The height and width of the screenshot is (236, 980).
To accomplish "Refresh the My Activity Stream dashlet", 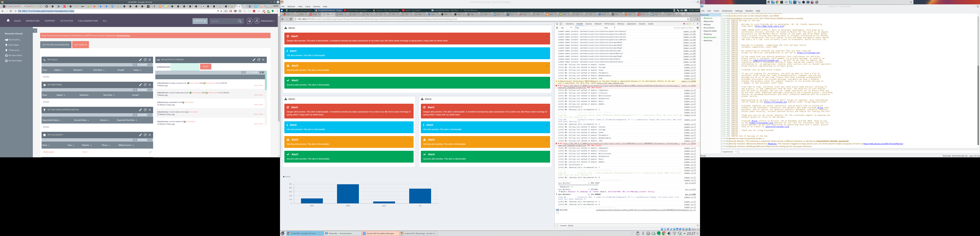I will click(x=259, y=60).
